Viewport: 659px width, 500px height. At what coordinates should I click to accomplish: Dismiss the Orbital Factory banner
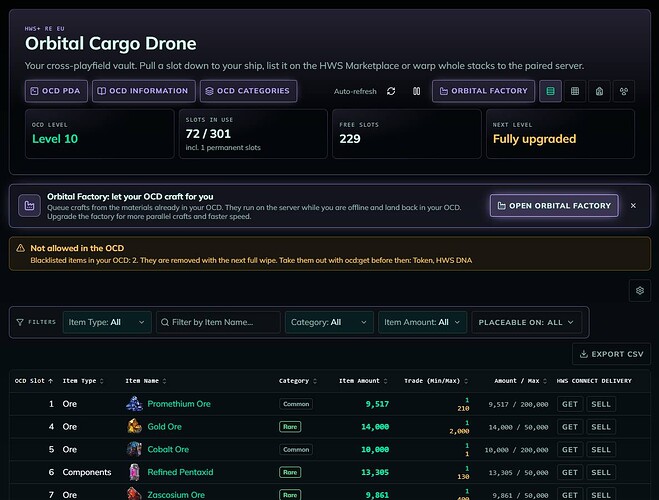633,205
